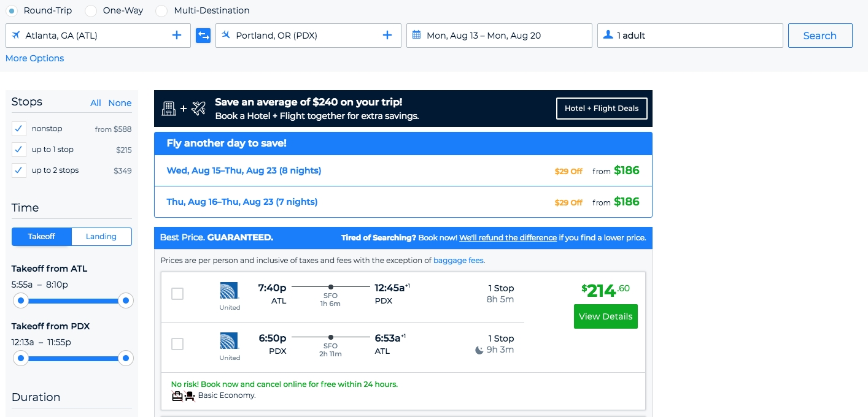
Task: Open the baggage fees link
Action: click(459, 261)
